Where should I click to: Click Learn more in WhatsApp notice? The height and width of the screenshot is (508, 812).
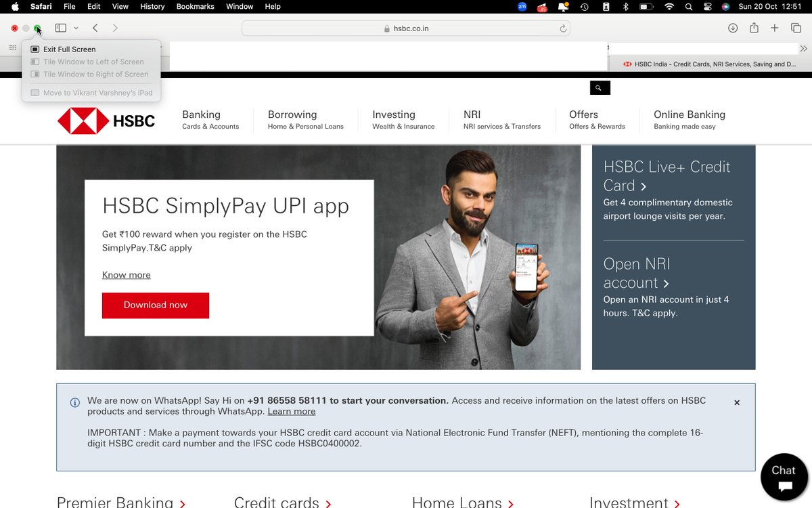(292, 411)
